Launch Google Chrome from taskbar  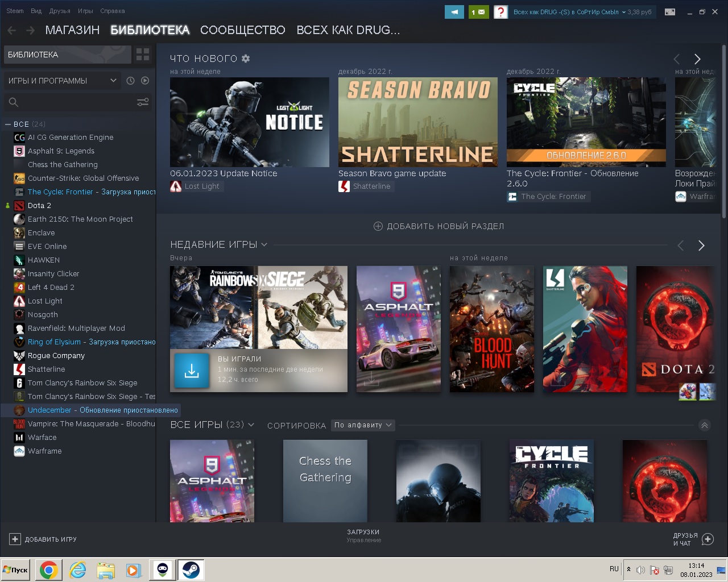48,569
